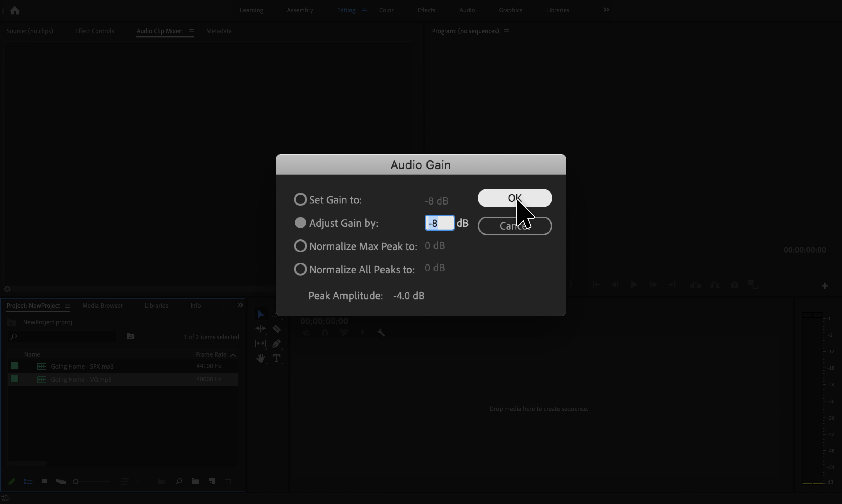Open the Audio Clip Mixer panel menu
The width and height of the screenshot is (842, 504).
pyautogui.click(x=191, y=31)
